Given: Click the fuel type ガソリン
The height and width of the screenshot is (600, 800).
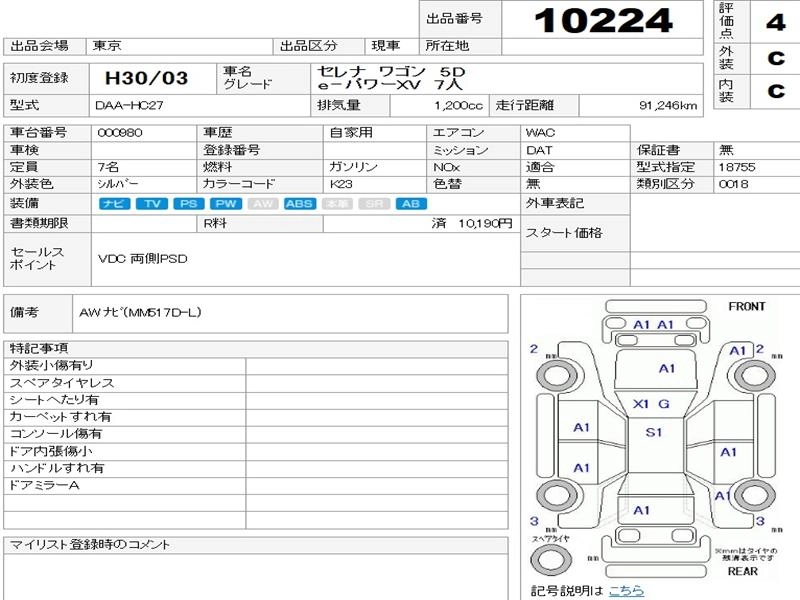Looking at the screenshot, I should pos(353,167).
